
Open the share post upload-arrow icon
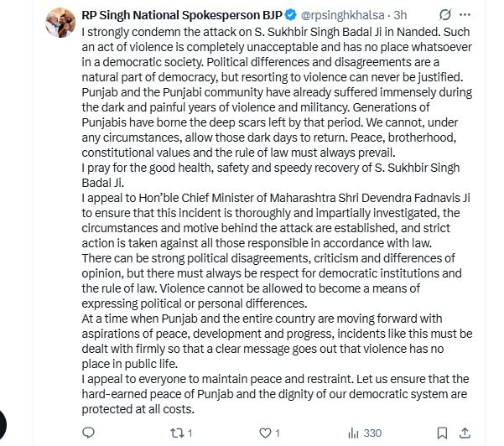465,433
